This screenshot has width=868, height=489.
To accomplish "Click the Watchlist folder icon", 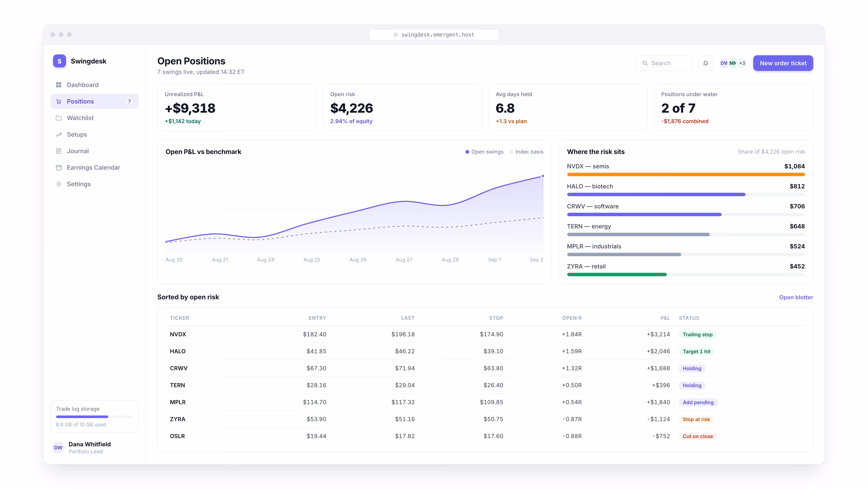I will click(59, 118).
